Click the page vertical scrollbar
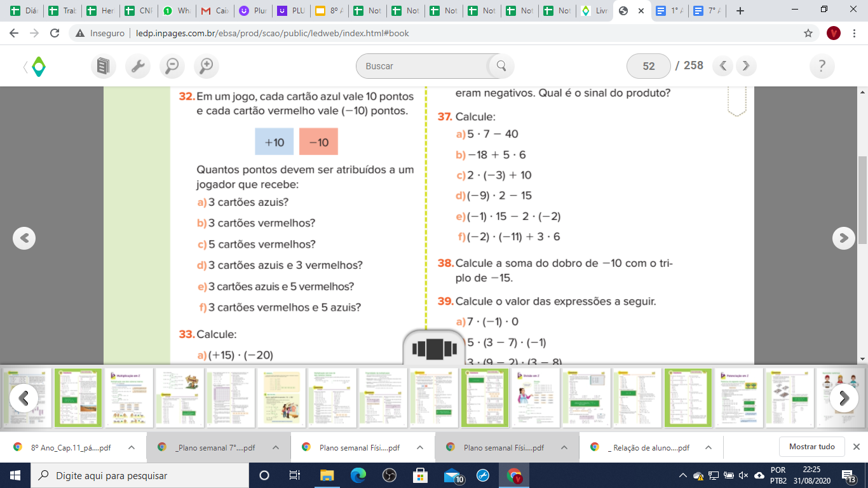868x488 pixels. click(x=862, y=200)
